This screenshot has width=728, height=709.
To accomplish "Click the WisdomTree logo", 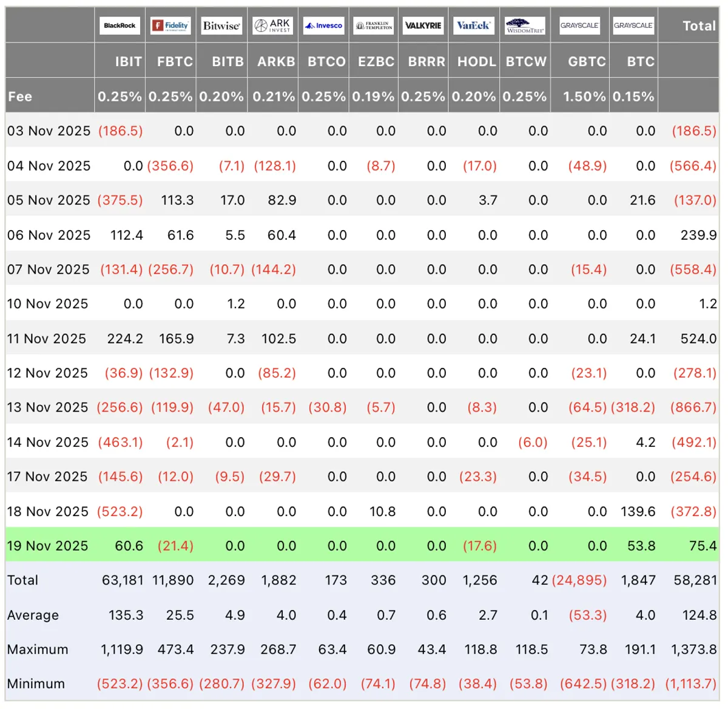I will coord(525,25).
